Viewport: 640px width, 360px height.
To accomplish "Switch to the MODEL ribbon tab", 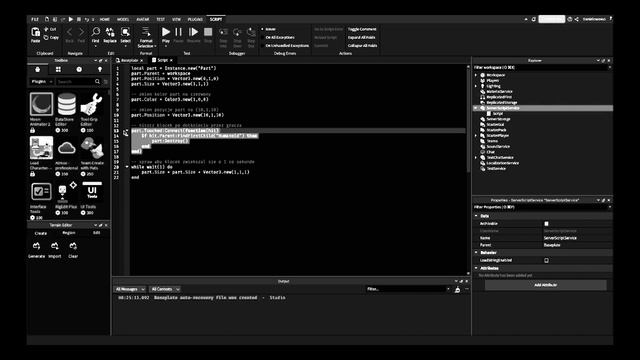I will point(123,19).
